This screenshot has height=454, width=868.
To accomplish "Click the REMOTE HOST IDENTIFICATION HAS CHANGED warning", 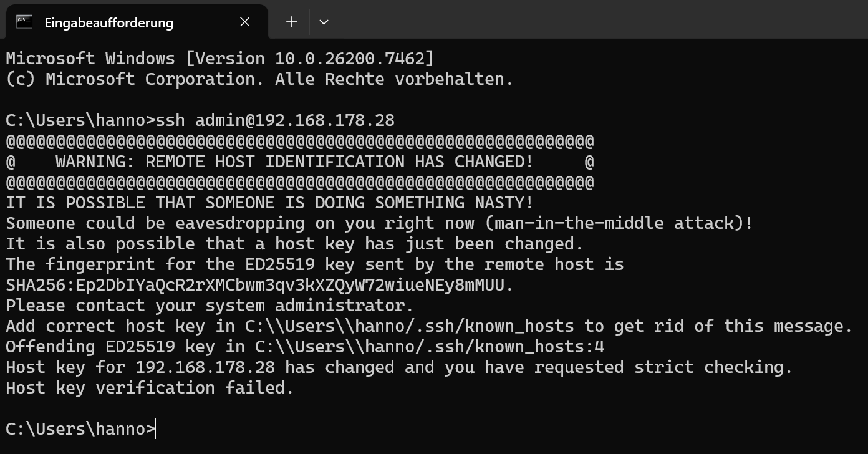I will point(294,162).
